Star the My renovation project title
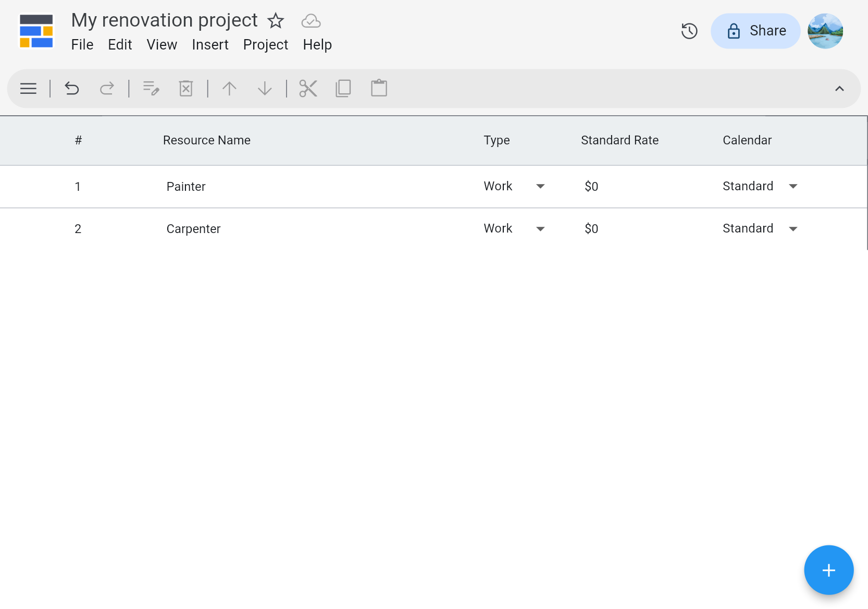This screenshot has height=609, width=868. click(276, 21)
